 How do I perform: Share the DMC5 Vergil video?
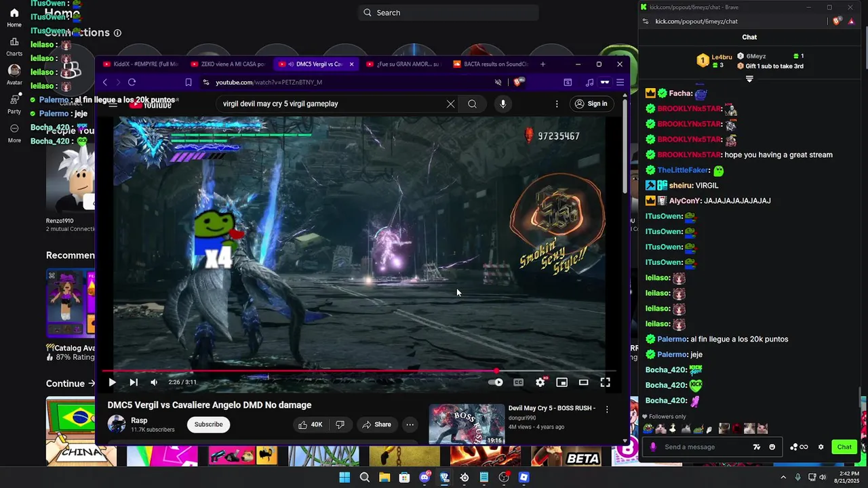[x=376, y=424]
